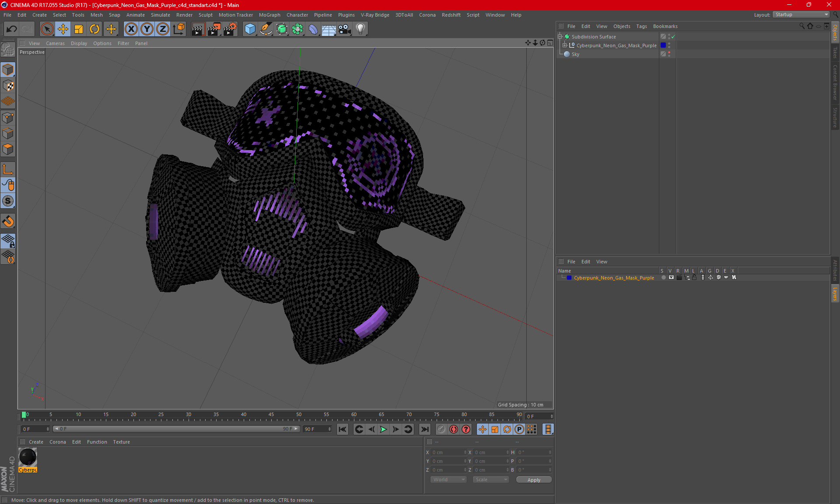Open Material Manager Create menu
This screenshot has width=840, height=504.
(x=36, y=442)
